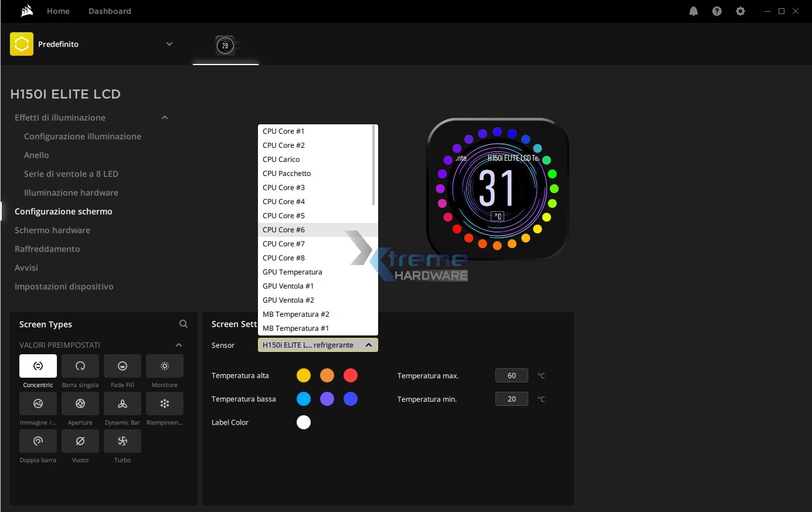The height and width of the screenshot is (512, 812).
Task: Collapse the VALORI PREIMPOSTATI group
Action: tap(179, 345)
